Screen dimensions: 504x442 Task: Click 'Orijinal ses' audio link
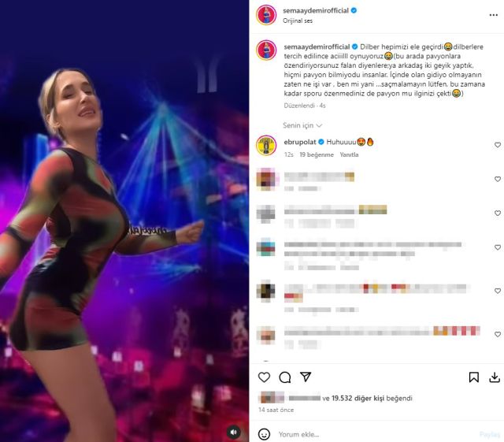pyautogui.click(x=298, y=20)
